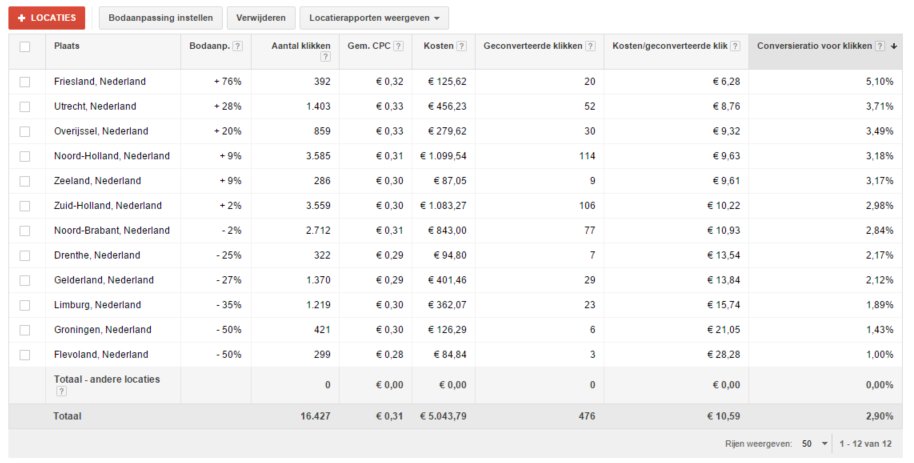Click help icon next to Geconverteerde klikken
Viewport: 914px width, 463px height.
[590, 46]
